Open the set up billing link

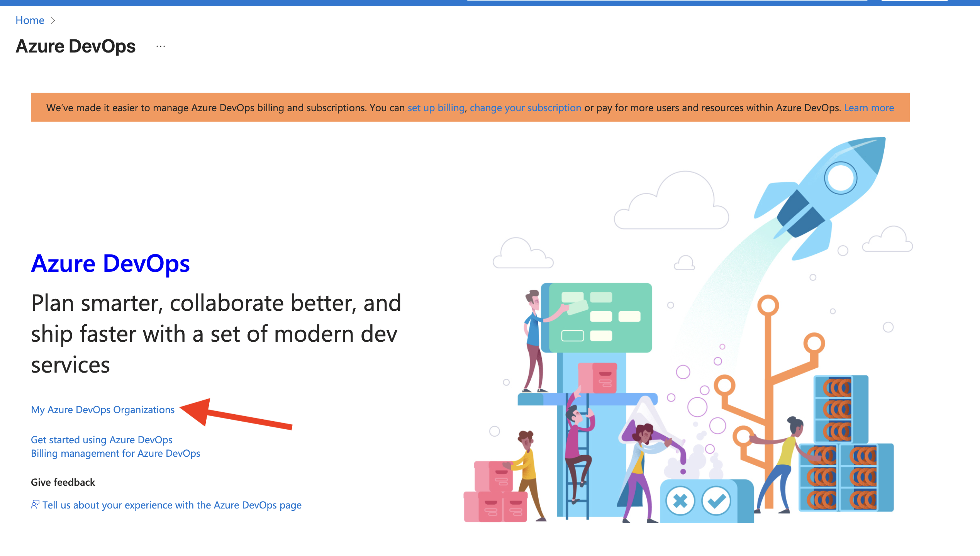click(436, 108)
